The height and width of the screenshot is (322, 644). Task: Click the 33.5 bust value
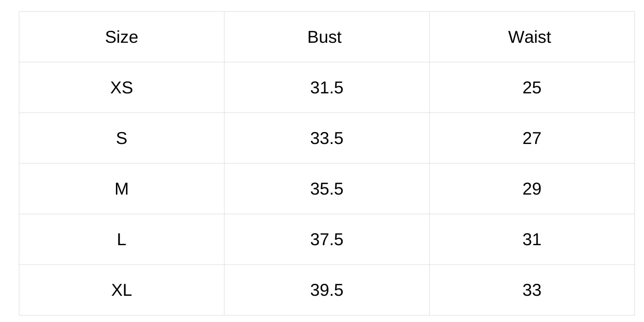pyautogui.click(x=327, y=138)
